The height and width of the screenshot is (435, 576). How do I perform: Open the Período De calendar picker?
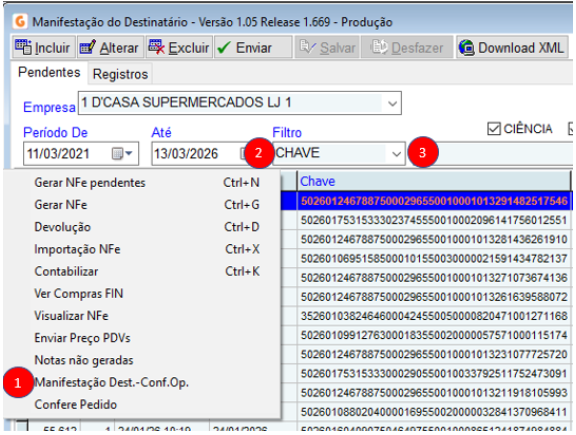[117, 154]
